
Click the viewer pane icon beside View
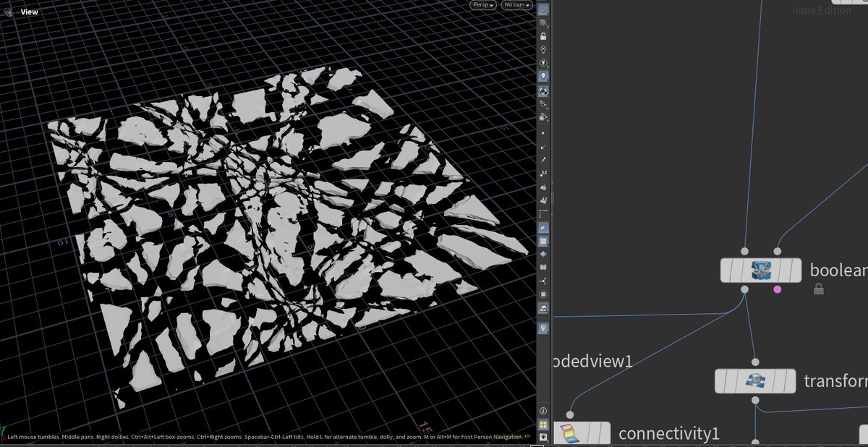pyautogui.click(x=8, y=12)
